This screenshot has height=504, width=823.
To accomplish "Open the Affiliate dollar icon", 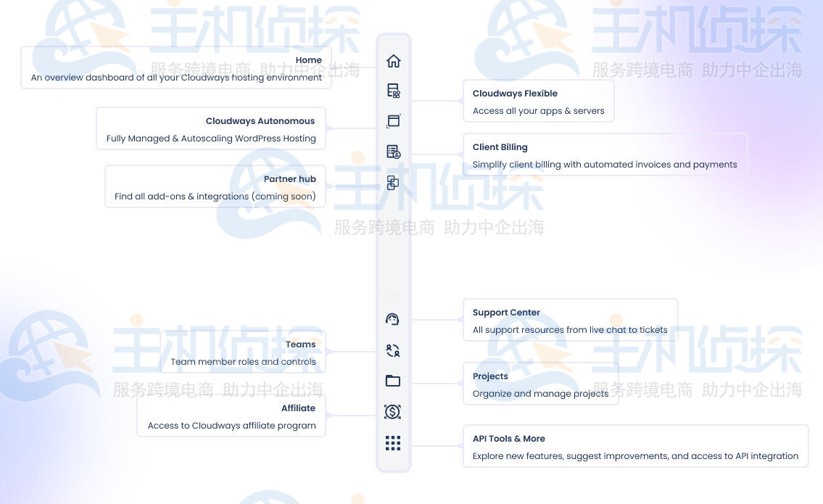I will 392,412.
